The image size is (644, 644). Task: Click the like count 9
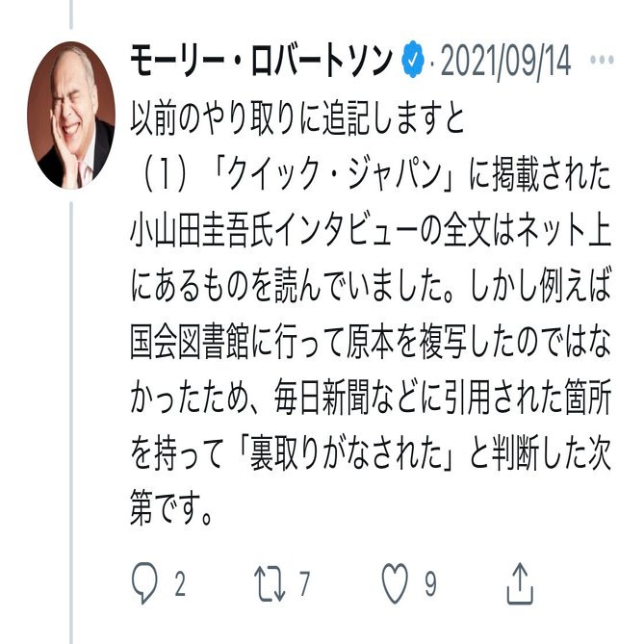click(430, 583)
